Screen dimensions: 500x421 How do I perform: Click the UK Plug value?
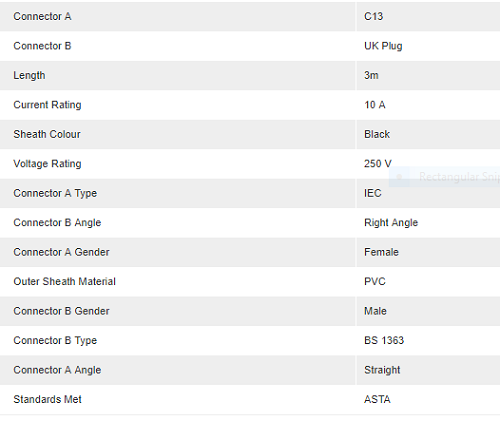click(x=383, y=46)
